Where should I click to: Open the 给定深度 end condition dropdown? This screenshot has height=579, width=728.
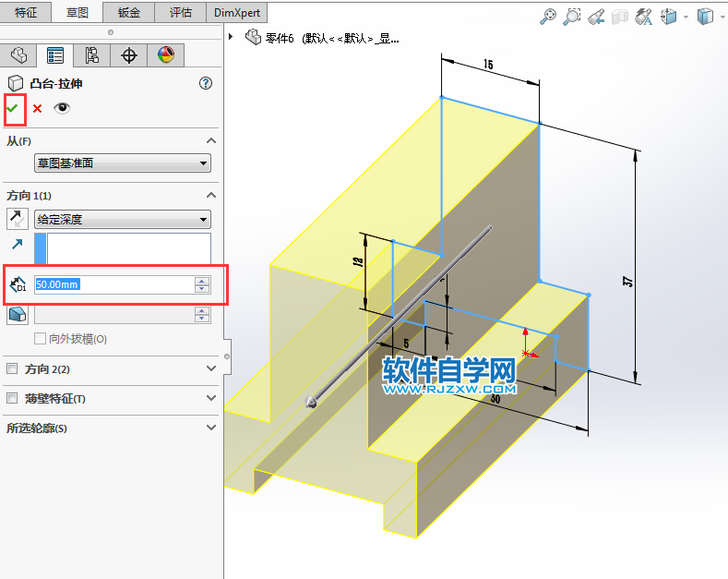123,220
